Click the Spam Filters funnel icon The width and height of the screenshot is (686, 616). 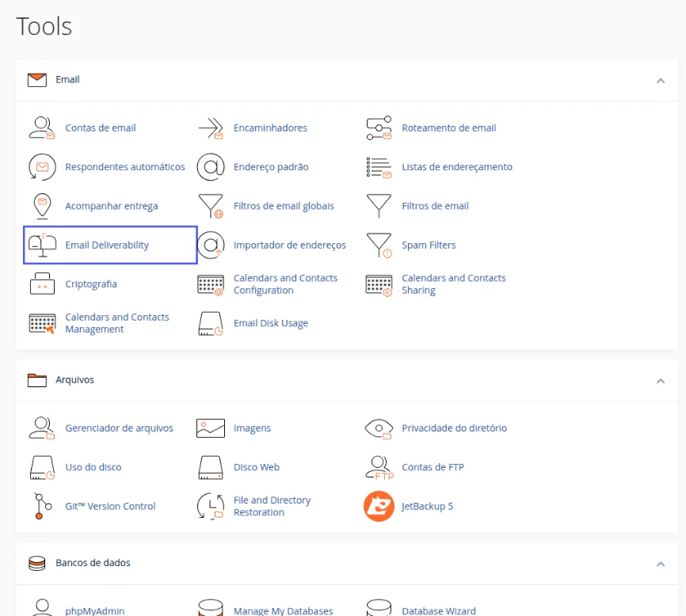pos(379,245)
